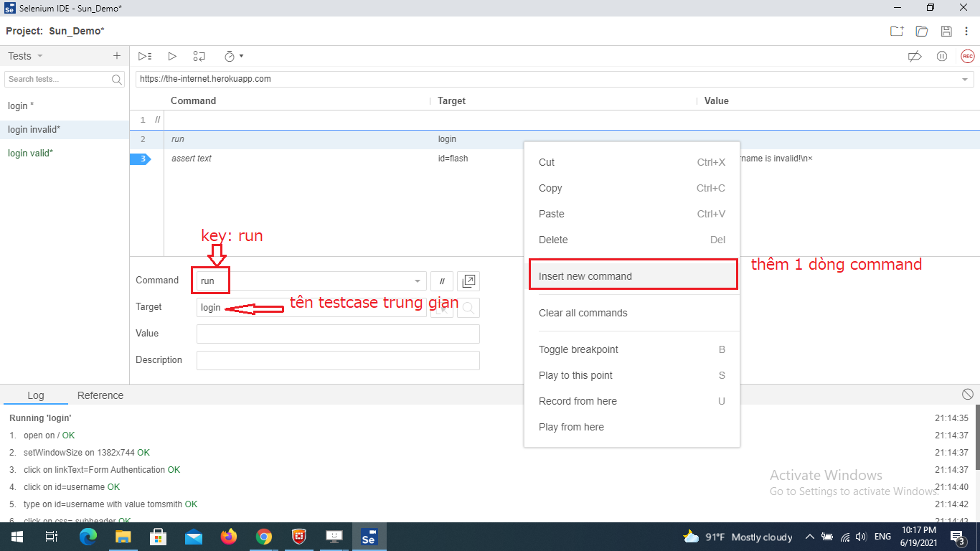This screenshot has width=980, height=551.
Task: Open the three-dot more options menu
Action: pyautogui.click(x=966, y=31)
